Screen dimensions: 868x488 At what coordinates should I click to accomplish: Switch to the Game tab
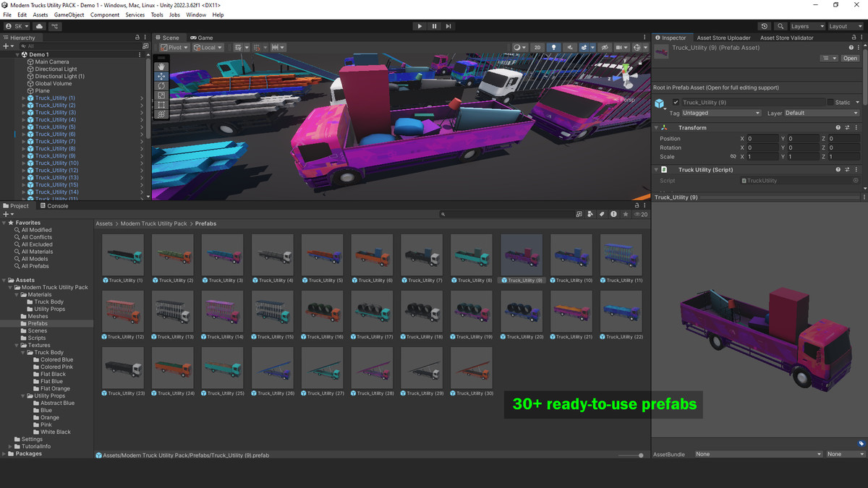click(x=202, y=38)
